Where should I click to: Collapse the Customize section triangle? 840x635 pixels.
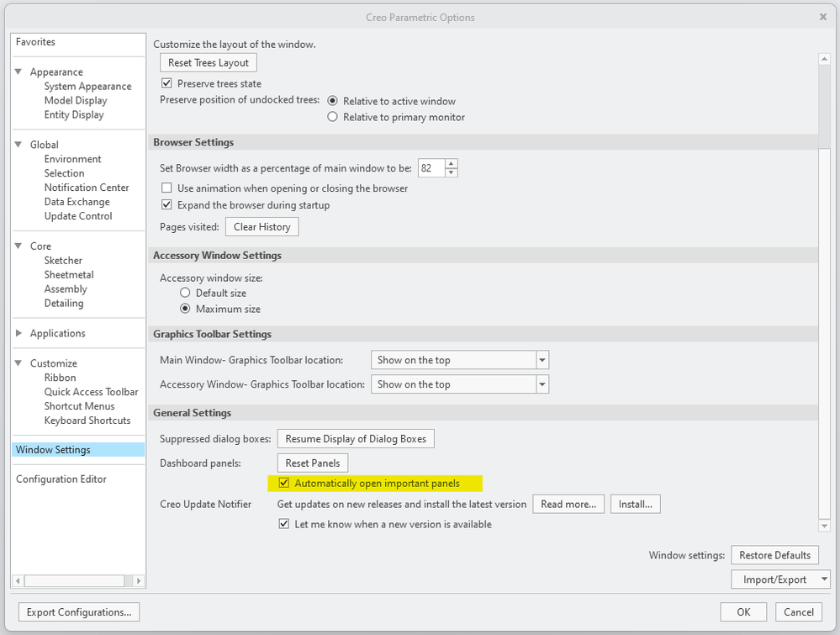[19, 363]
